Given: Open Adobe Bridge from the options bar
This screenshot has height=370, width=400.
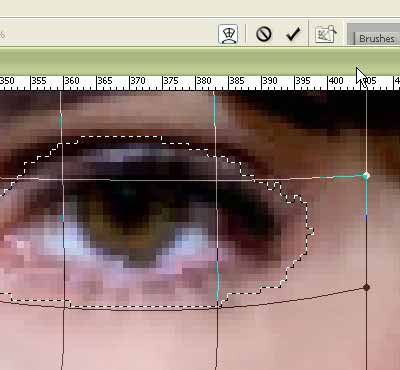Looking at the screenshot, I should (x=326, y=34).
